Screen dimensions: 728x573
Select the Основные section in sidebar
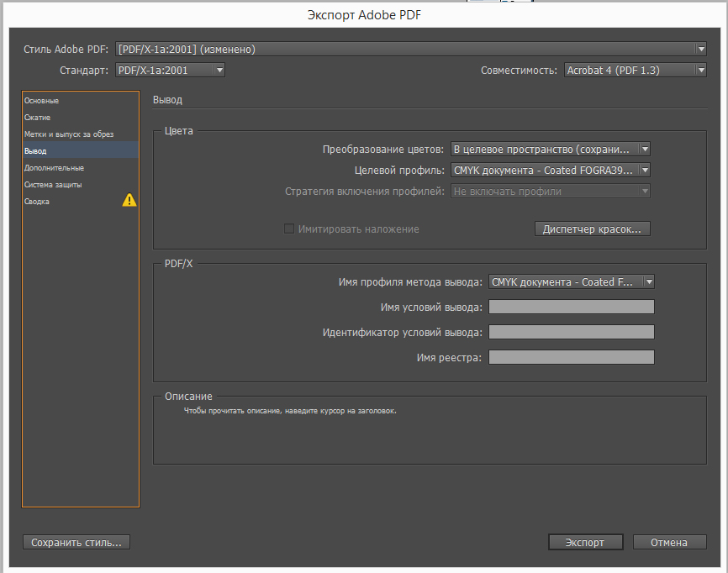pos(81,101)
